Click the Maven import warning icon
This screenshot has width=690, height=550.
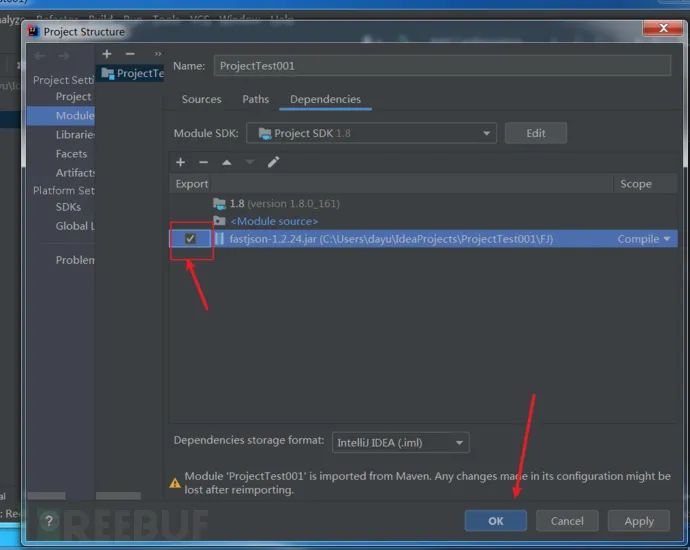coord(175,483)
